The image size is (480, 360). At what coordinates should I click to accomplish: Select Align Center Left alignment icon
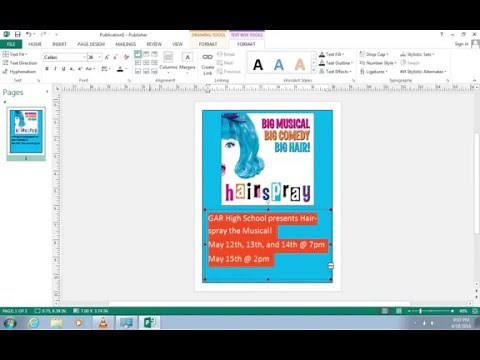(138, 63)
